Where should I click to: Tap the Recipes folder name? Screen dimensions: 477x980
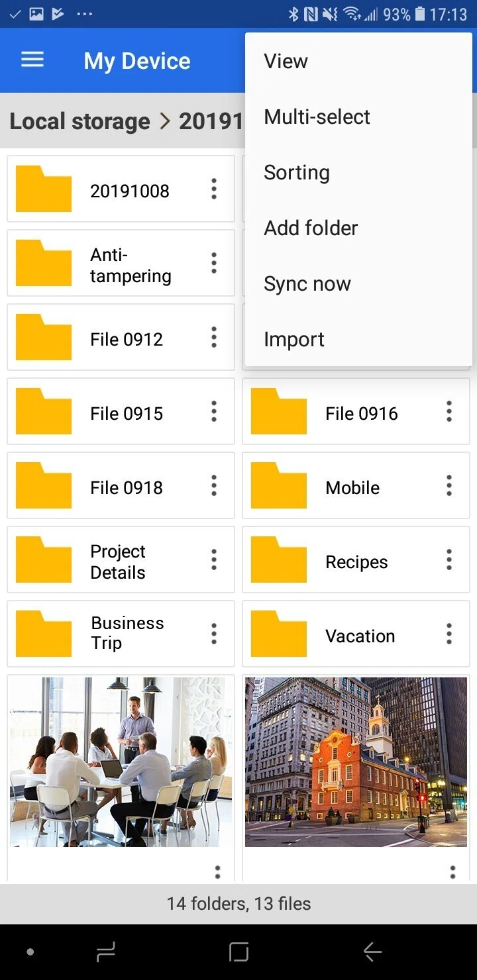[356, 562]
